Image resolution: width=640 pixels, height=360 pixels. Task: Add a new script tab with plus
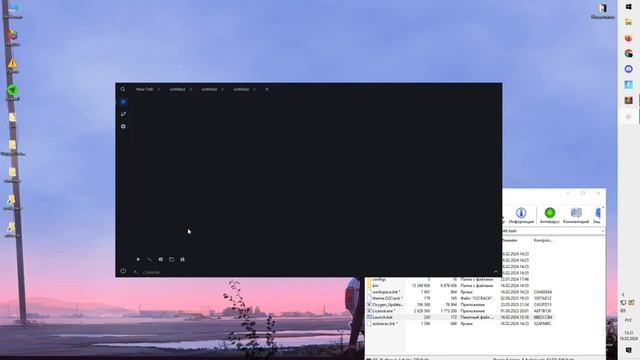[x=267, y=89]
